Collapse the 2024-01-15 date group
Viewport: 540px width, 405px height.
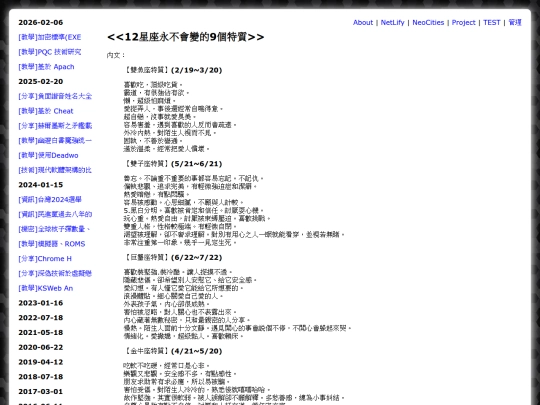pyautogui.click(x=41, y=185)
